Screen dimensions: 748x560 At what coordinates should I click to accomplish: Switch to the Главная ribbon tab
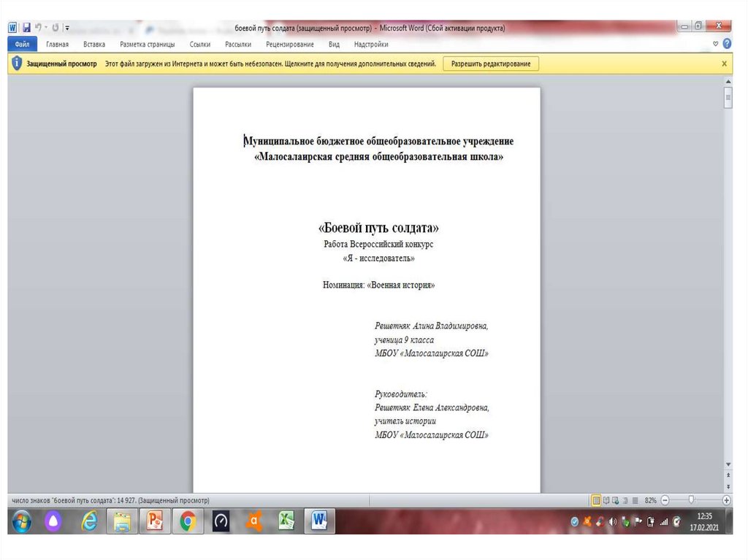coord(57,45)
